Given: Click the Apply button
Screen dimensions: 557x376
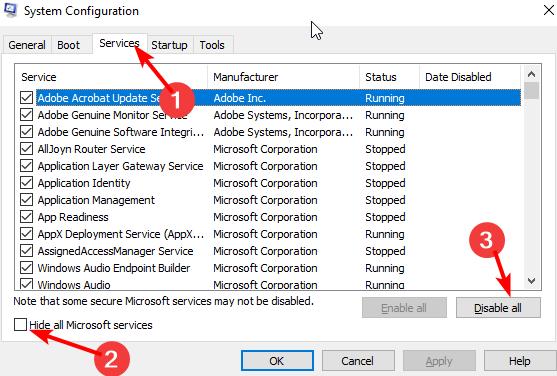Looking at the screenshot, I should coord(439,361).
